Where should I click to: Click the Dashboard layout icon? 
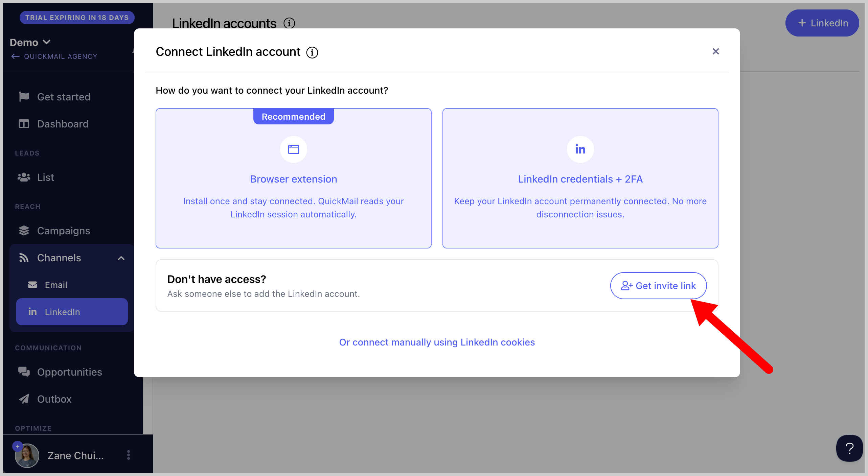pos(24,124)
